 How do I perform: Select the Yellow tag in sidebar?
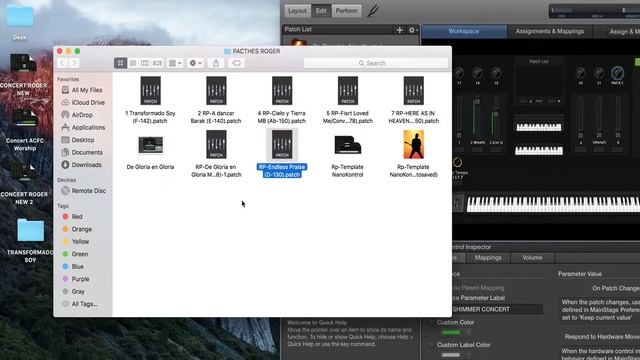(x=76, y=242)
